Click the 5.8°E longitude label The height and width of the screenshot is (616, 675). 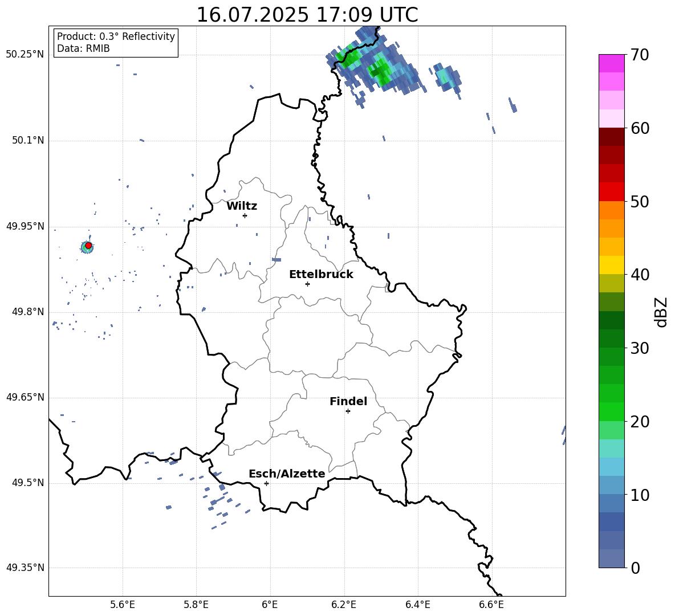click(196, 605)
